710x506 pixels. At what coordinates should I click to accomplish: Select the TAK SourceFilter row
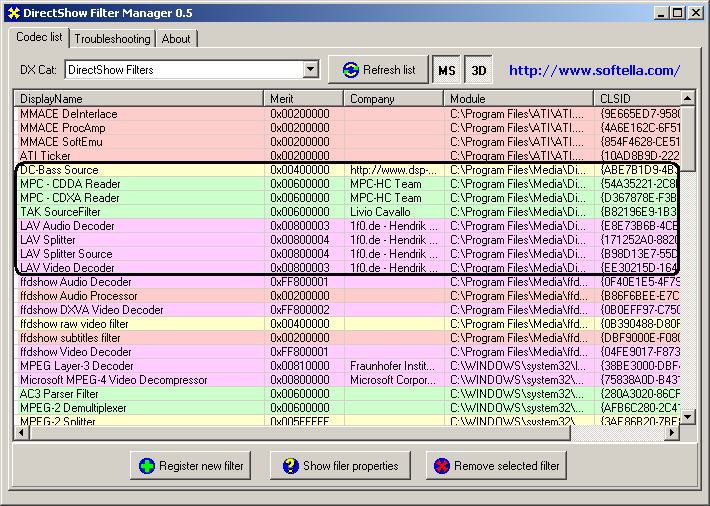[347, 212]
